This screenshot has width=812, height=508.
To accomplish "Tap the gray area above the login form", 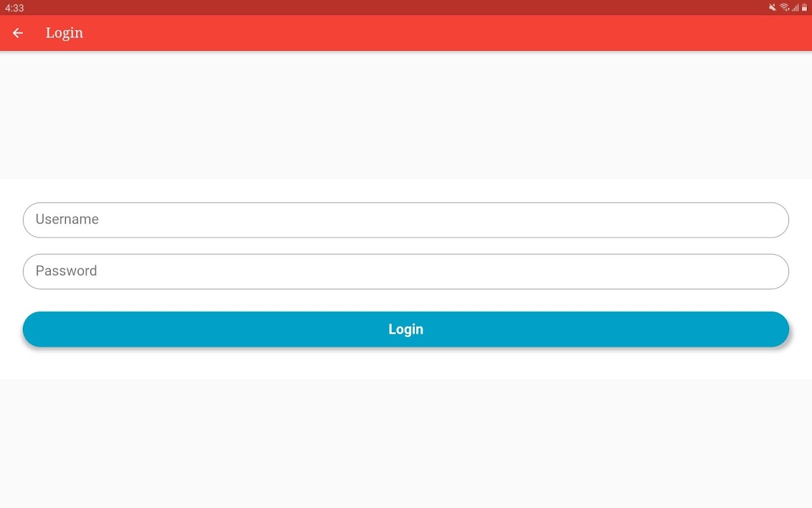I will point(406,115).
